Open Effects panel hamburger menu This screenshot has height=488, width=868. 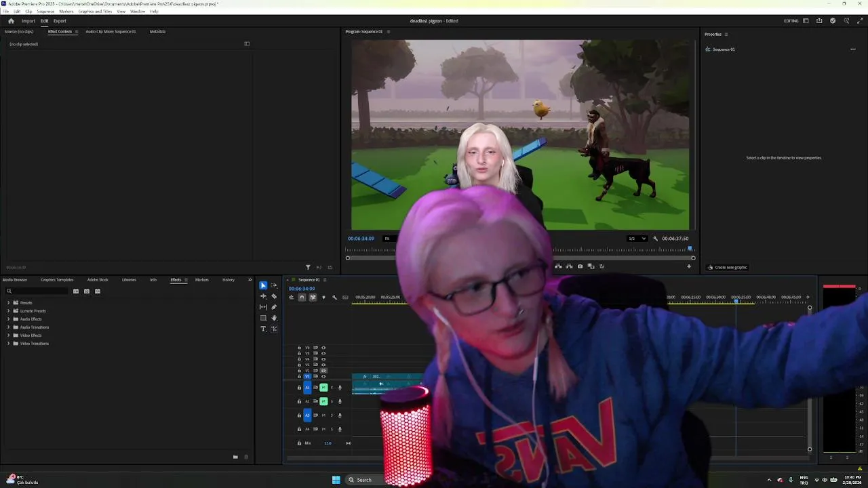coord(186,280)
